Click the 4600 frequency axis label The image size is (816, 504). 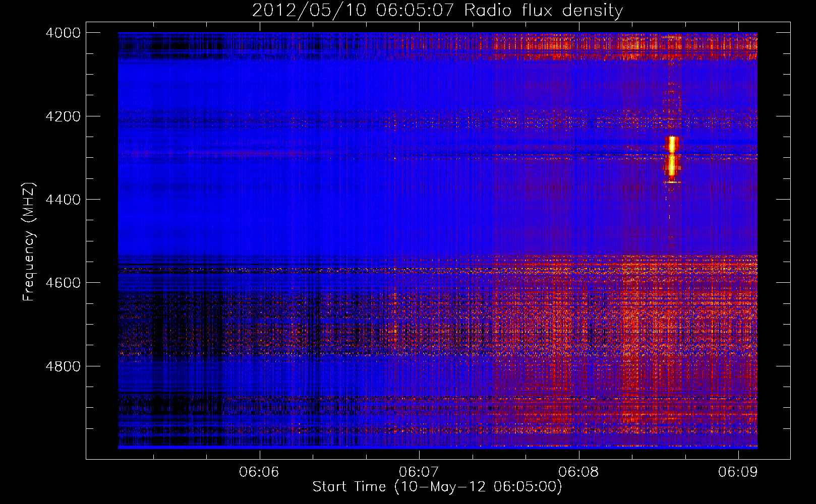[63, 283]
